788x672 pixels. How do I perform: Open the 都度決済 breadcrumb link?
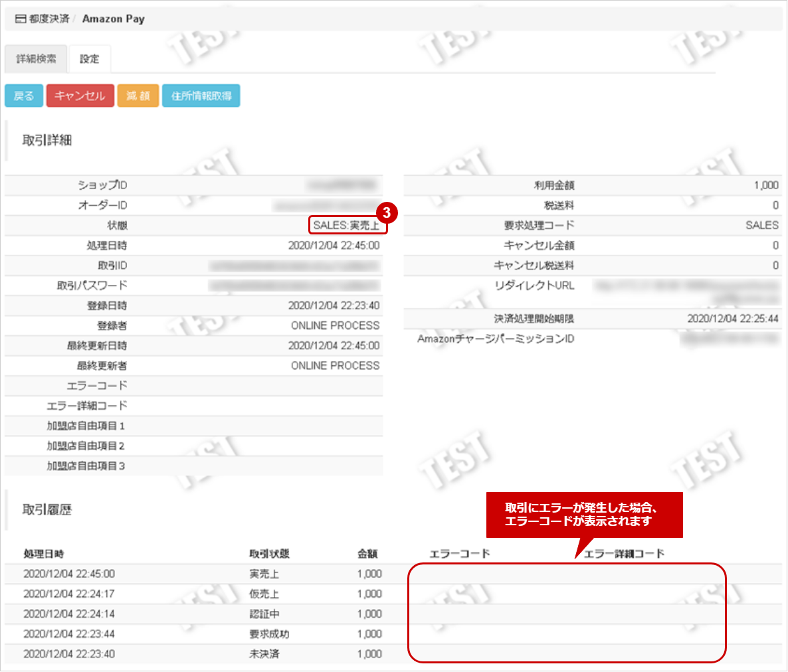[x=49, y=19]
